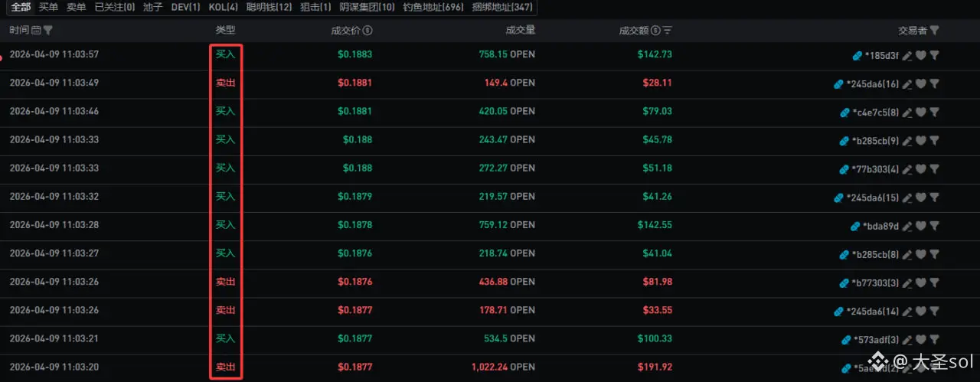Image resolution: width=980 pixels, height=382 pixels.
Task: Switch to the 卖单 tab
Action: (x=76, y=7)
